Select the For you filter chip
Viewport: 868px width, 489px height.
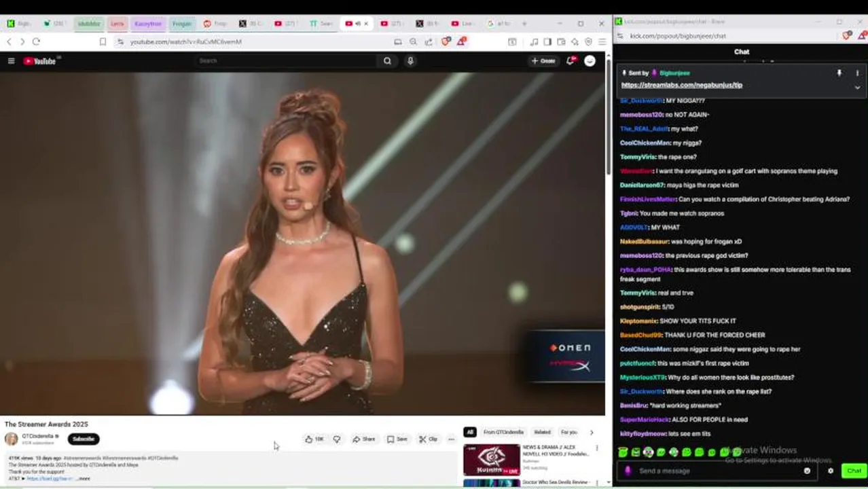[x=569, y=432]
